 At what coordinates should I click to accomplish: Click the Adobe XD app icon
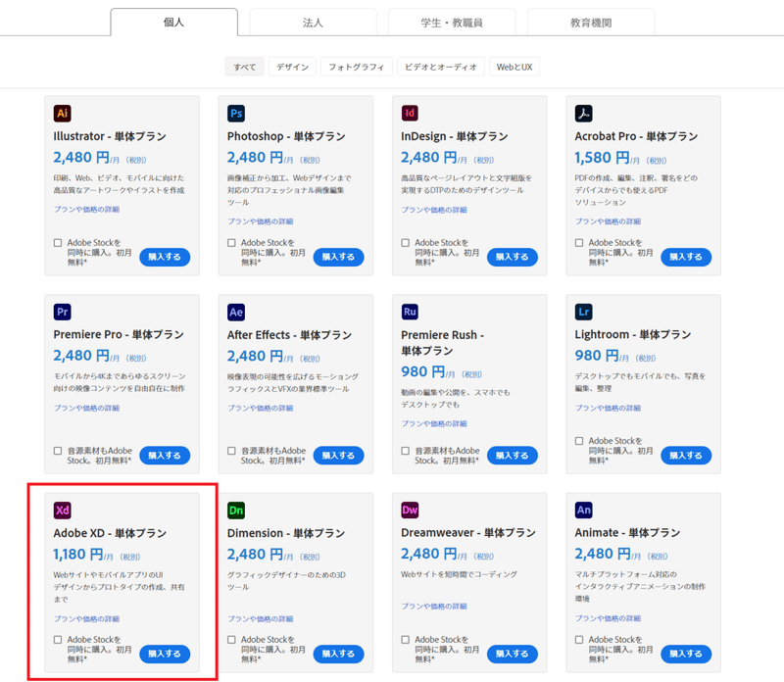61,510
